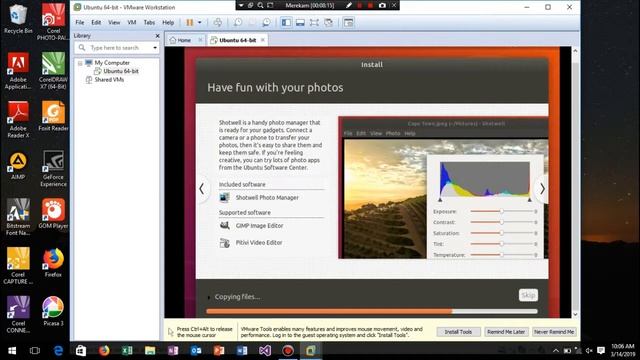
Task: Close the Ubuntu 64-bit tab
Action: [x=263, y=40]
